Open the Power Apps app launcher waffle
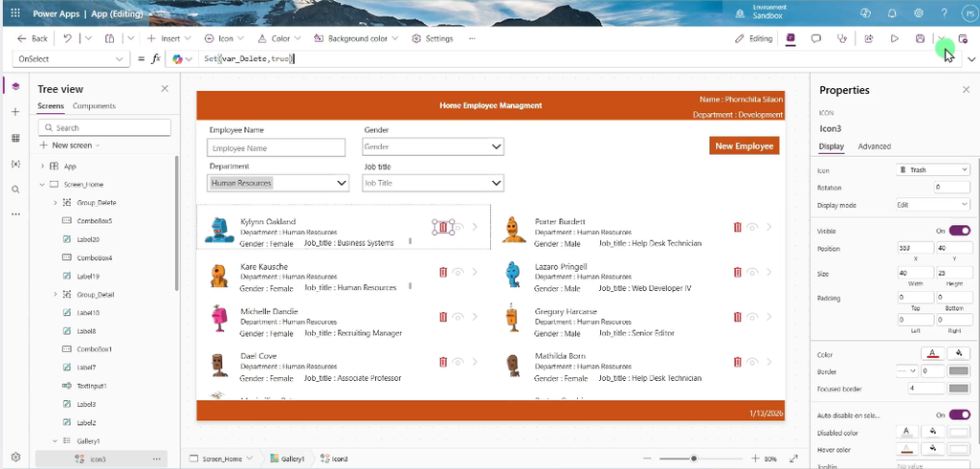 15,13
